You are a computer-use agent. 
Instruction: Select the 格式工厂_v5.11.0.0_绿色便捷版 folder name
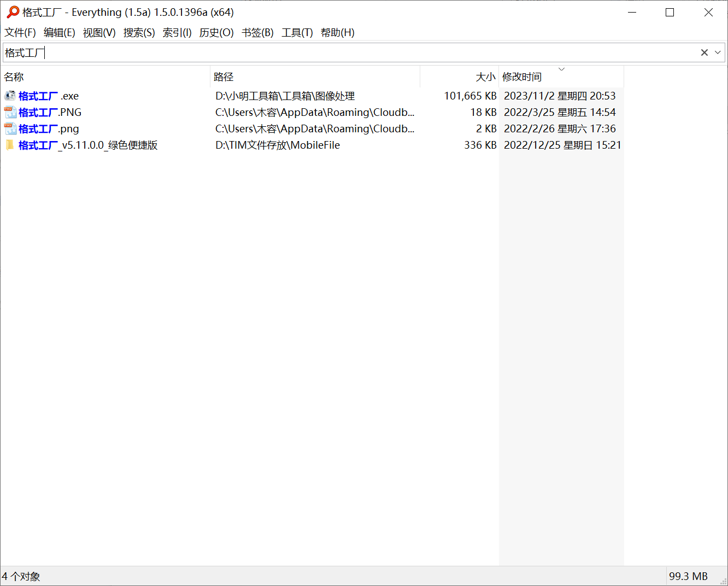click(x=88, y=145)
